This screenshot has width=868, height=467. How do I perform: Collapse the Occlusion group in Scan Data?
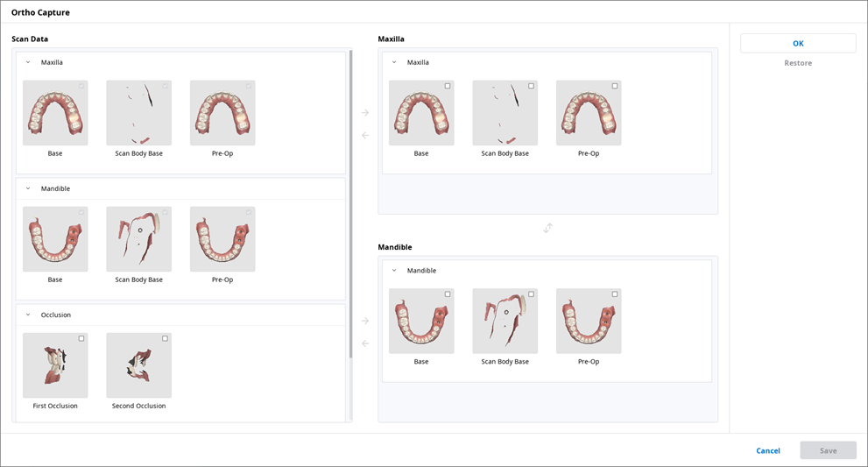28,315
